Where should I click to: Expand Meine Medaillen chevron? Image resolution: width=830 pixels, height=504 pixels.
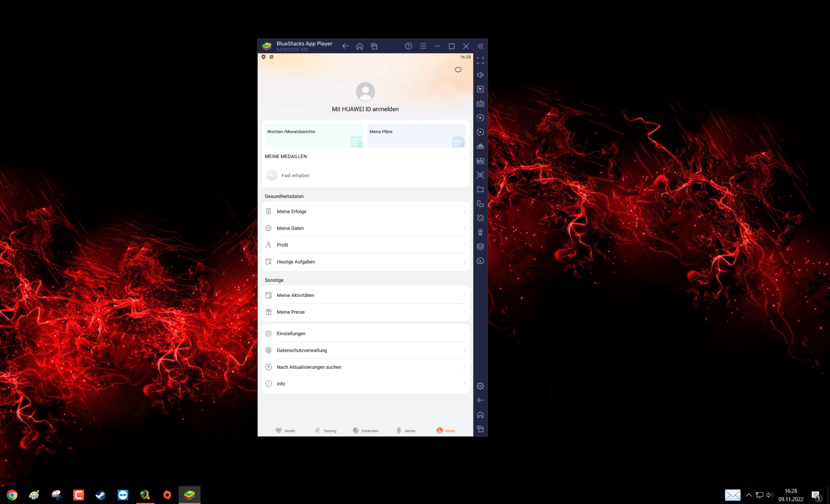tap(464, 157)
